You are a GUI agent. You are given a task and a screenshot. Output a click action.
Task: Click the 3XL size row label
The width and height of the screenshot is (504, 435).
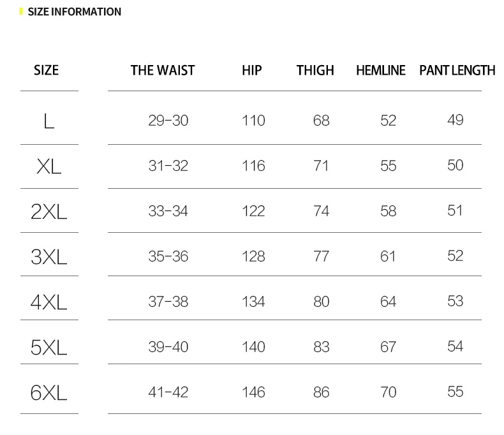[49, 256]
